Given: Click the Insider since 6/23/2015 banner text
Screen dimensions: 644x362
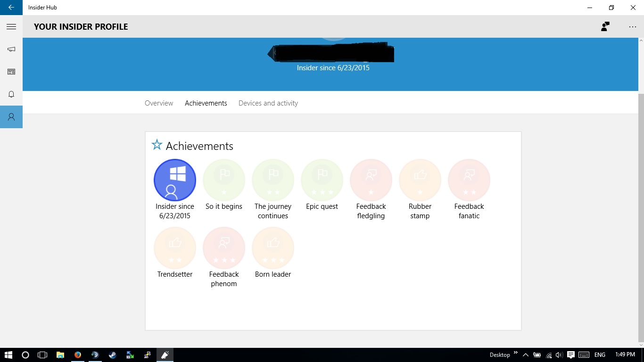Looking at the screenshot, I should click(333, 68).
